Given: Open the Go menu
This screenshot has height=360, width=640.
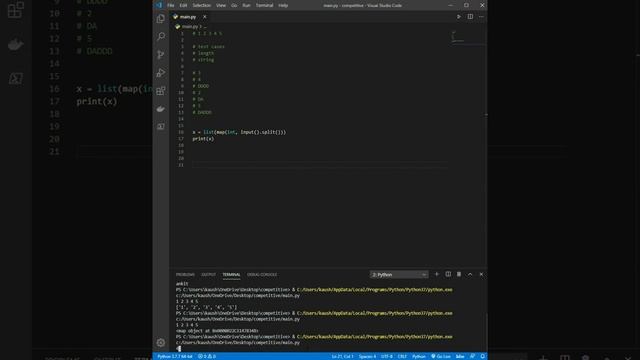Looking at the screenshot, I should pos(234,5).
